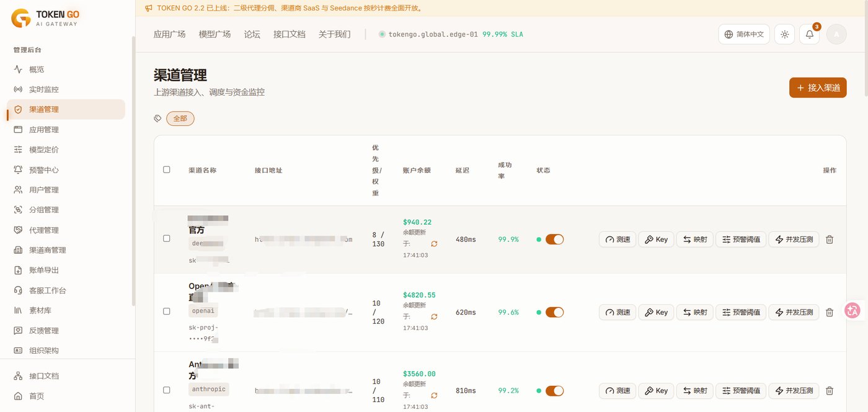
Task: Click the 99.9% success rate value
Action: click(x=508, y=240)
